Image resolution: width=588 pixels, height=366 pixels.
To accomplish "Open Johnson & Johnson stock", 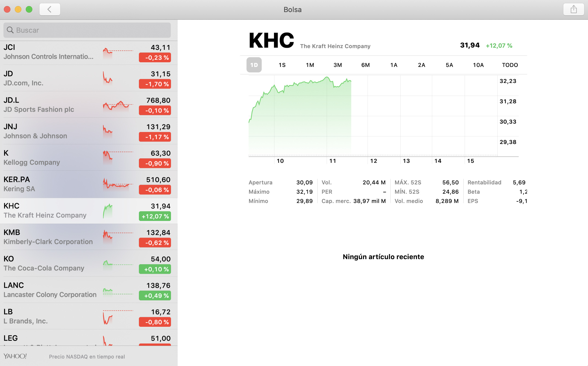I will (89, 131).
